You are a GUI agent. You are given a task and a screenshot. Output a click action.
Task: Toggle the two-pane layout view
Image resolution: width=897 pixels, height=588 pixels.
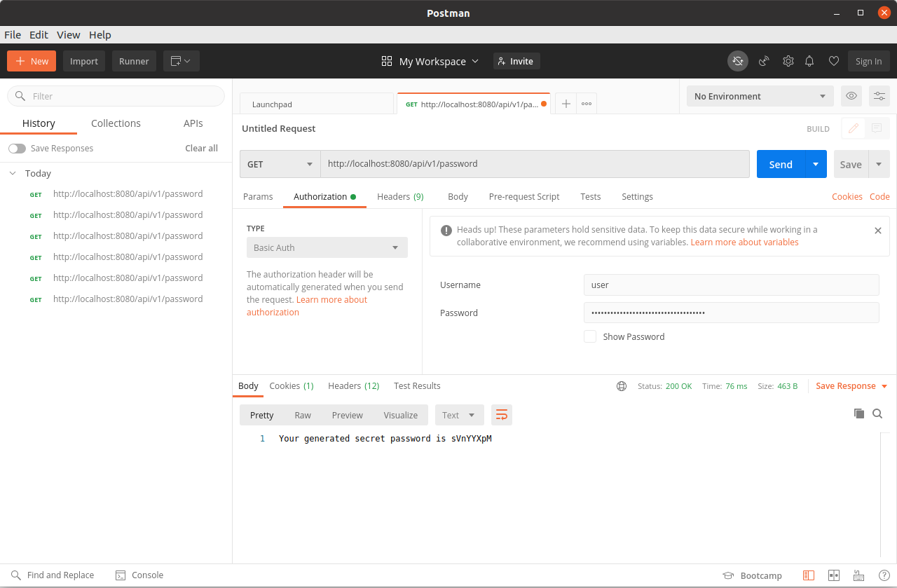click(x=834, y=575)
